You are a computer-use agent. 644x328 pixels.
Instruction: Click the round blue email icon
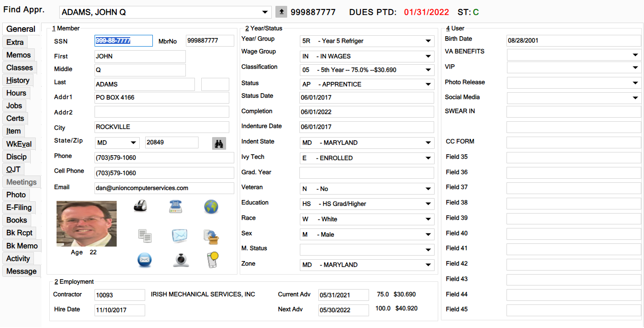[x=144, y=260]
